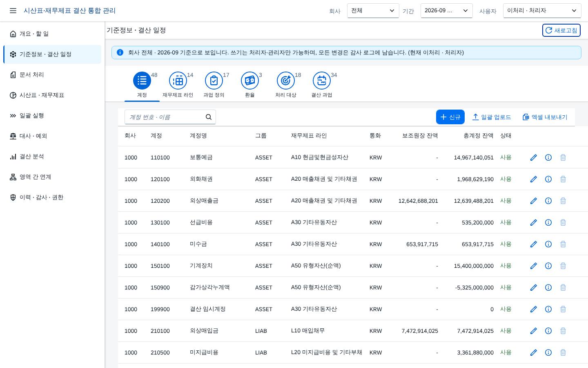Viewport: 588px width, 368px height.
Task: Switch to 처리 대상 tab
Action: coord(286,85)
